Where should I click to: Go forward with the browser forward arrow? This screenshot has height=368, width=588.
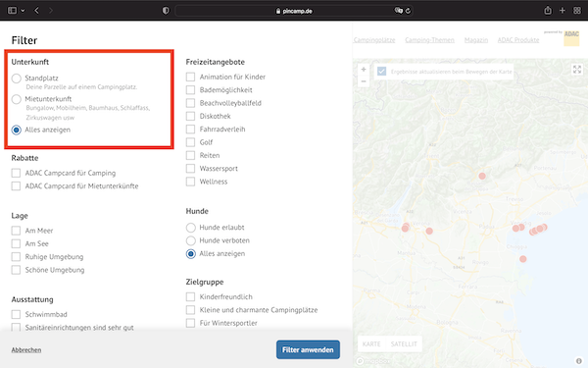(x=51, y=11)
